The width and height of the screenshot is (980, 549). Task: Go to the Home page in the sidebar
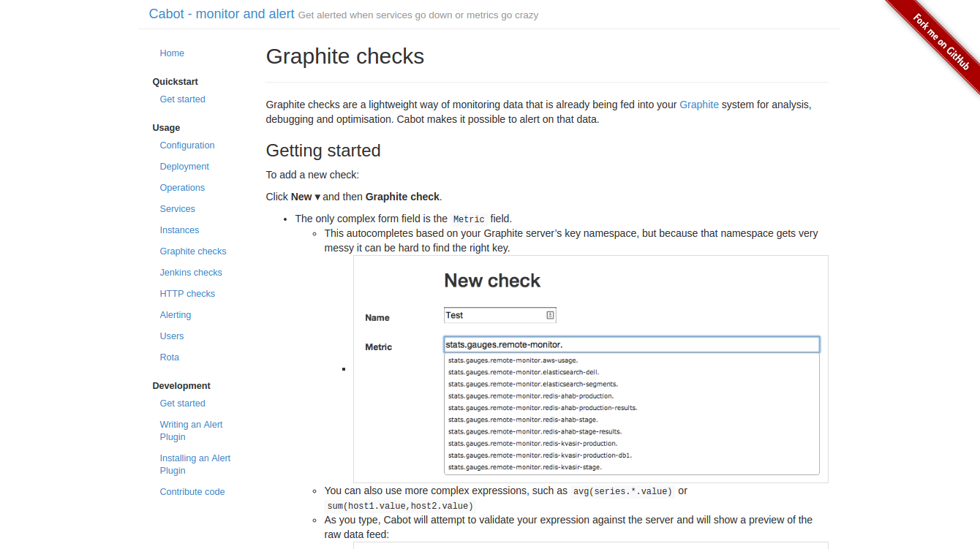172,53
